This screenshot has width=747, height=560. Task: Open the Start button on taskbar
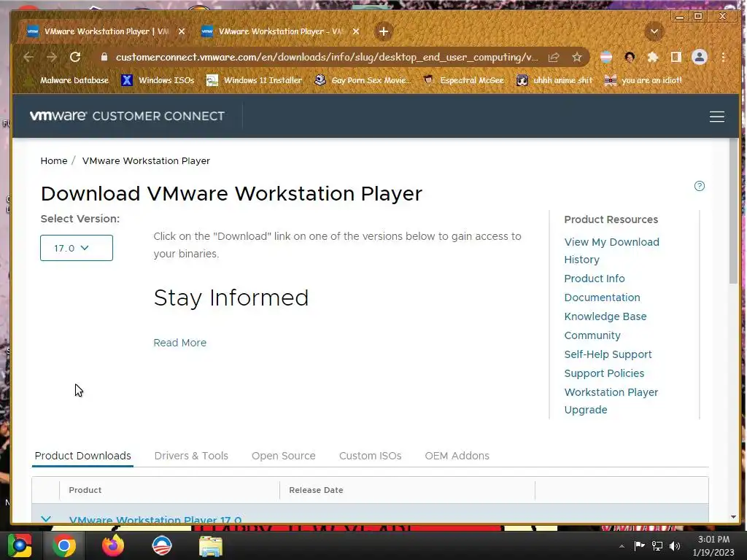19,545
